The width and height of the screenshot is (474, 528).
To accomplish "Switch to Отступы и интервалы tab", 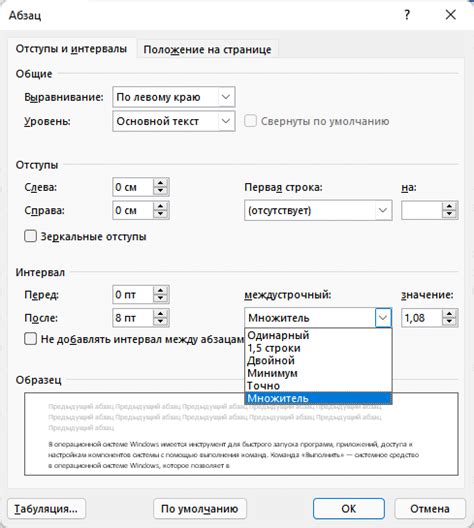I will (x=71, y=49).
